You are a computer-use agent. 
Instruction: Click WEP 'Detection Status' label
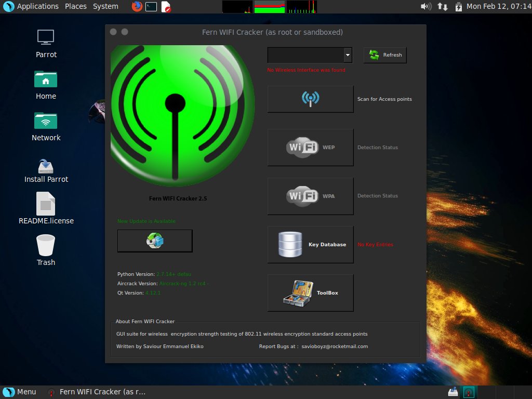pos(378,148)
